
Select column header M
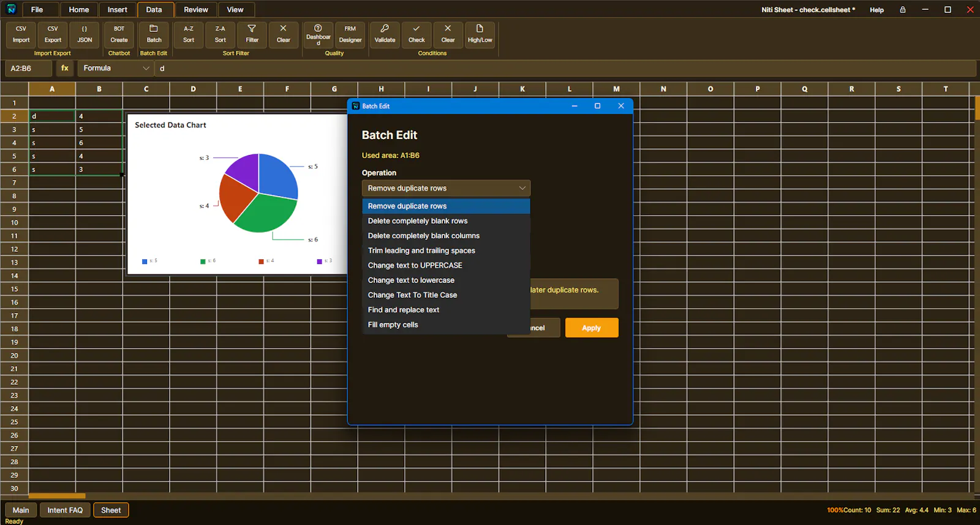tap(616, 89)
